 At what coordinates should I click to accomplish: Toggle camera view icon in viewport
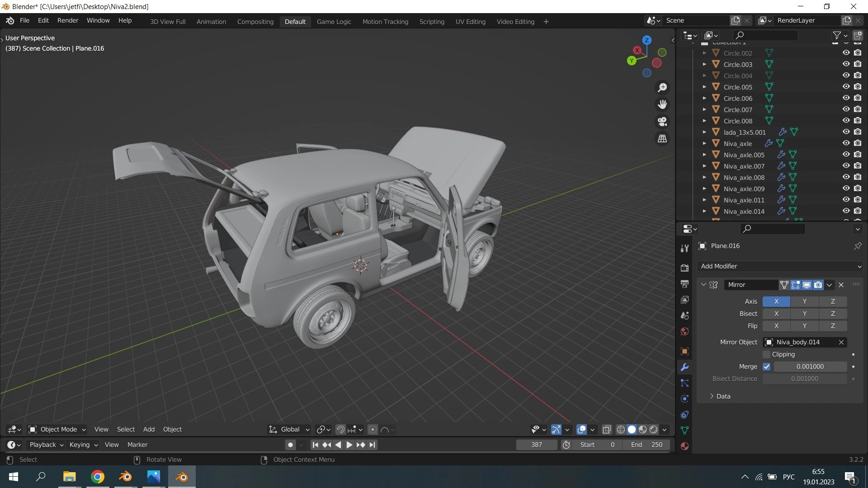click(x=662, y=122)
